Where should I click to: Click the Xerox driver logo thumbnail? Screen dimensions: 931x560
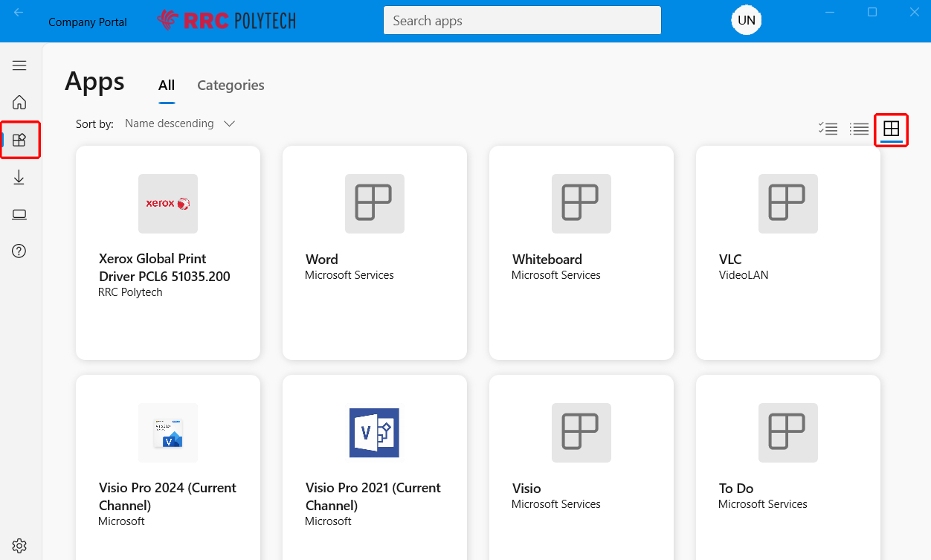(168, 204)
